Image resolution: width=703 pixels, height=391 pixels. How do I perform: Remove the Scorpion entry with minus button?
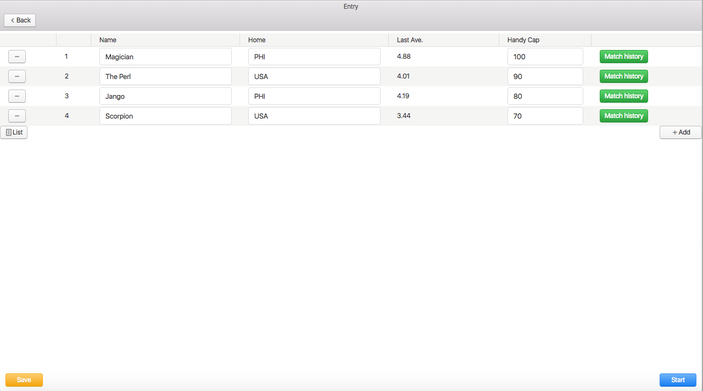[17, 116]
